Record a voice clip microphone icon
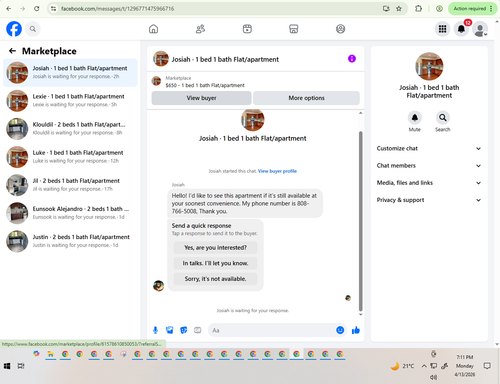Image resolution: width=500 pixels, height=384 pixels. (155, 330)
